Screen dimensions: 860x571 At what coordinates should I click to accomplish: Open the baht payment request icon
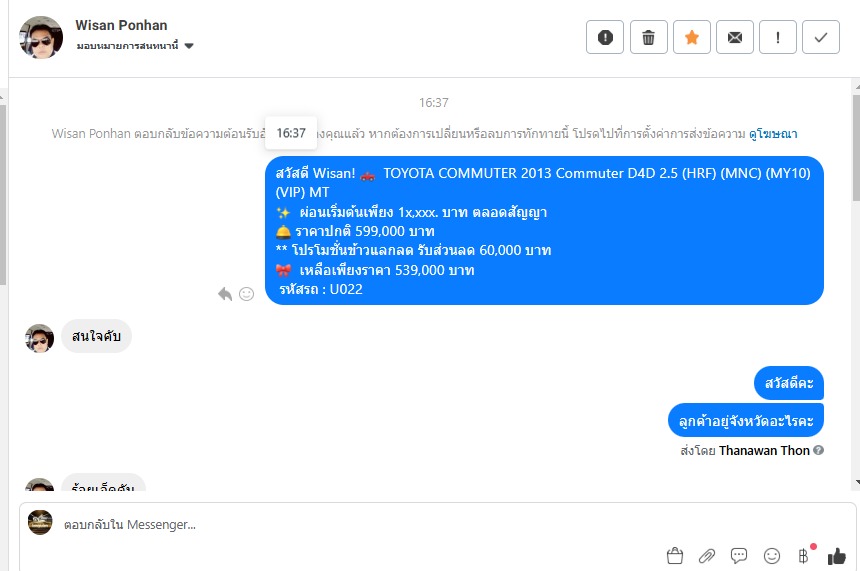(804, 556)
